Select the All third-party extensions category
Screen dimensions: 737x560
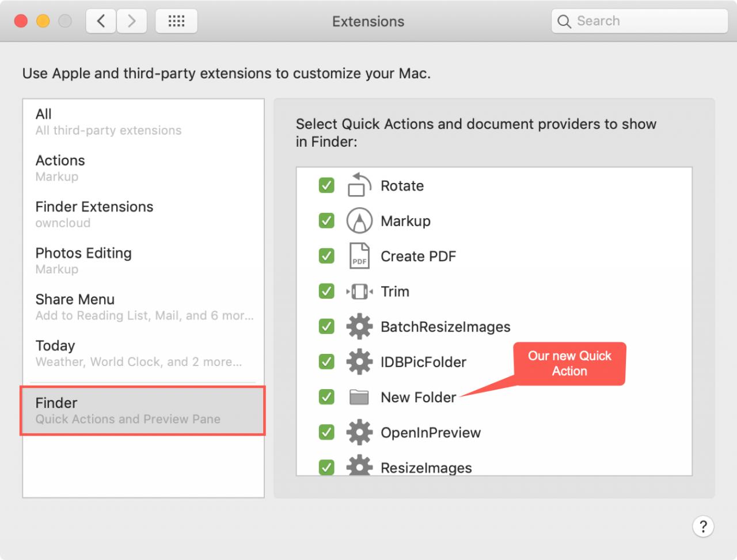(x=143, y=122)
